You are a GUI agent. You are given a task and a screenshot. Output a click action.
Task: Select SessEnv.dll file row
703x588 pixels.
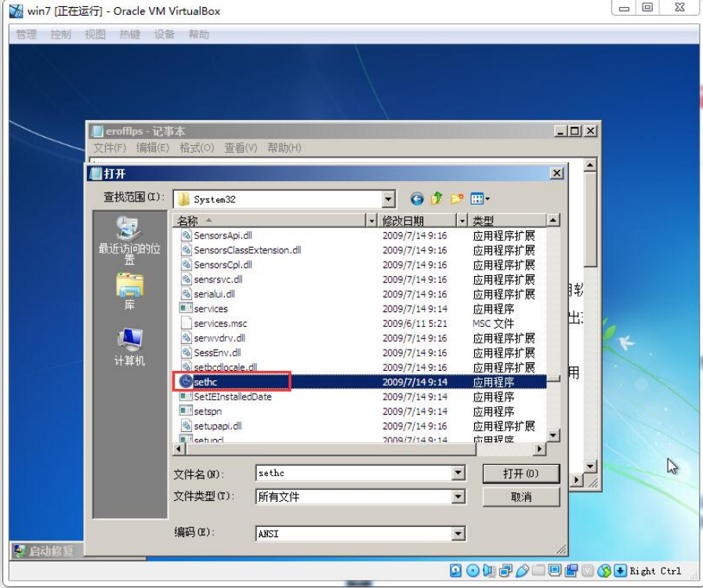(x=360, y=353)
